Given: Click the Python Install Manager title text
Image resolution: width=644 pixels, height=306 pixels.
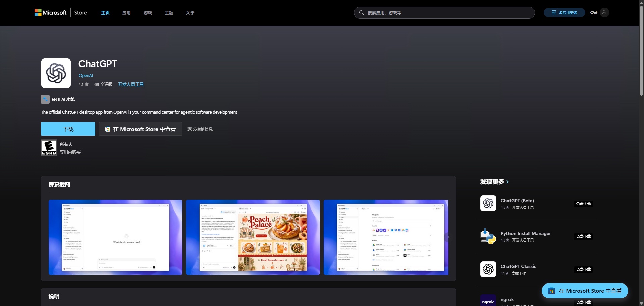Looking at the screenshot, I should point(526,233).
